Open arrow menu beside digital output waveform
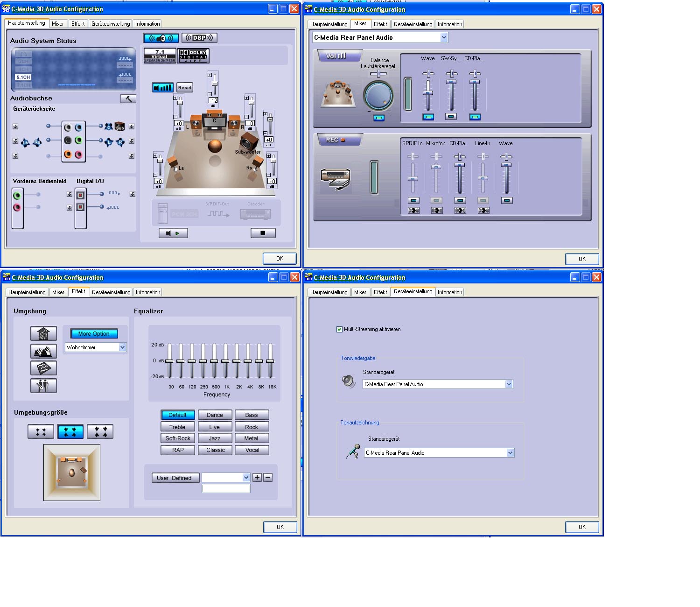 133,194
